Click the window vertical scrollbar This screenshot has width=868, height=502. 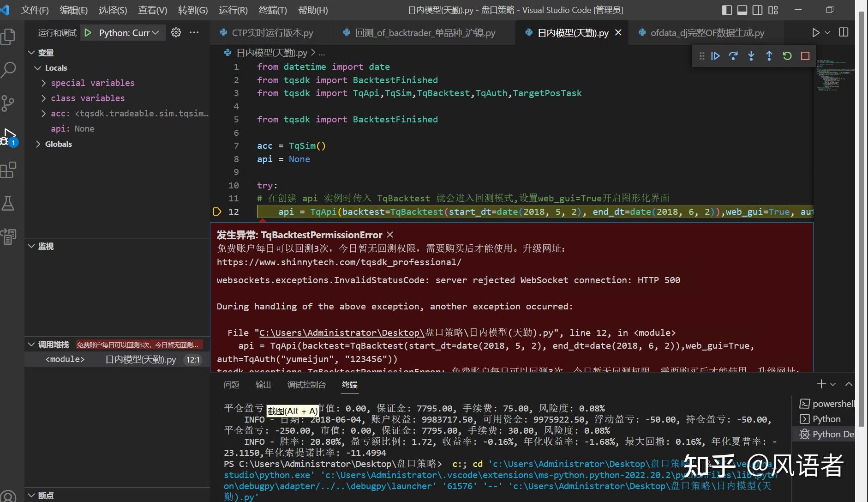click(861, 220)
